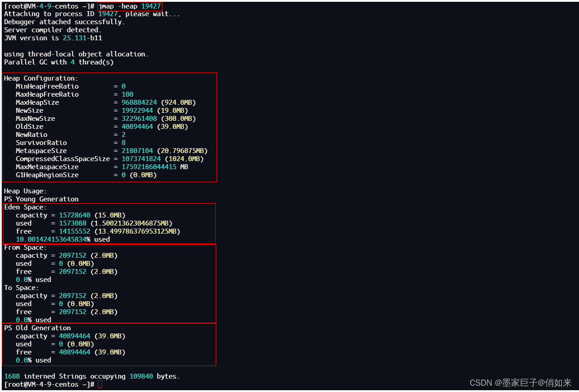Click the 'Heap Configuration:' heading
The image size is (579, 392).
pos(41,78)
